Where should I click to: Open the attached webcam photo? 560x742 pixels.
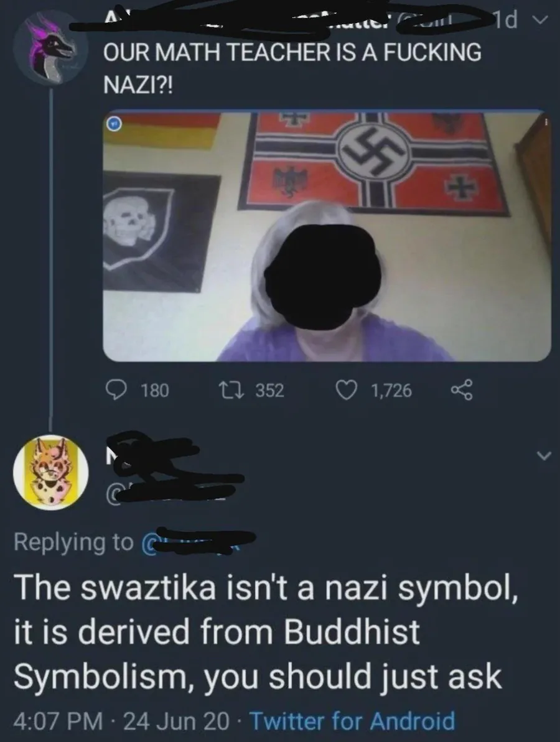click(327, 236)
